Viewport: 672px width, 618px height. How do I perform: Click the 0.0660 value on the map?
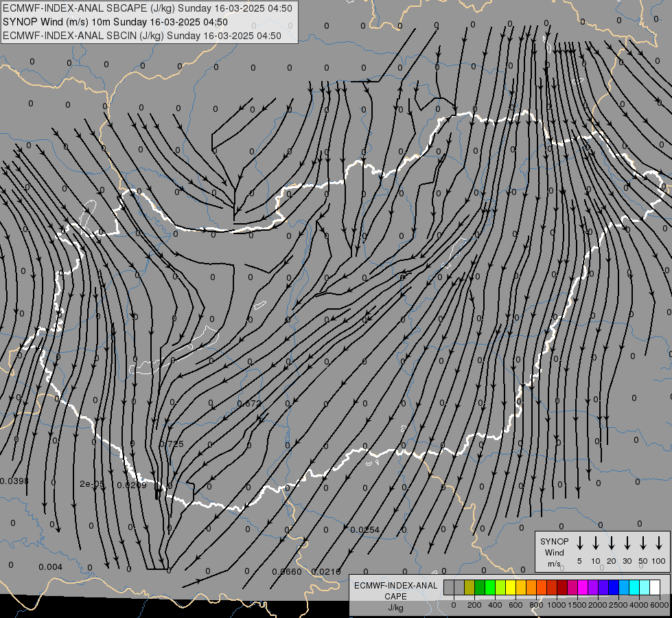(x=287, y=572)
